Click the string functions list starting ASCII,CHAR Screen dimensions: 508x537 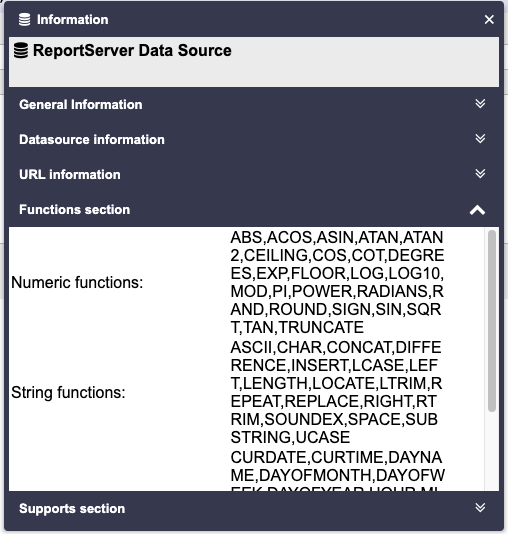point(336,392)
